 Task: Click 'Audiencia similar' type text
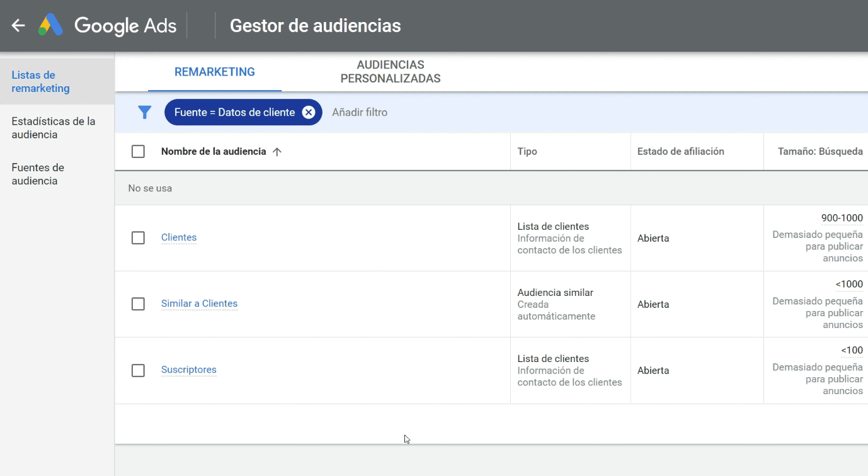point(556,293)
